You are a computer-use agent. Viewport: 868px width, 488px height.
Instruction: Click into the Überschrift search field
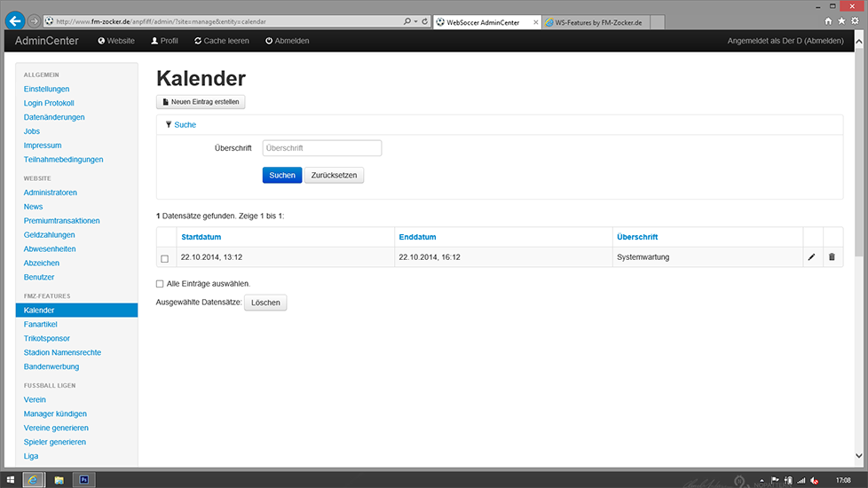pos(321,148)
